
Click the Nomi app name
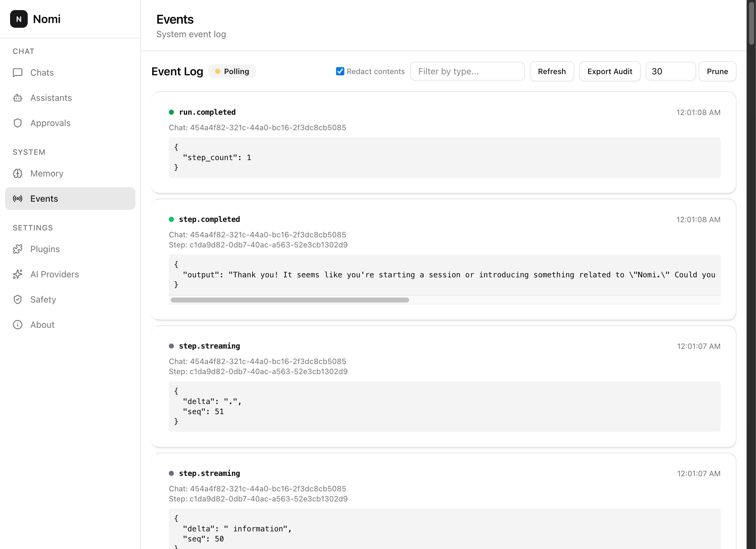point(47,19)
